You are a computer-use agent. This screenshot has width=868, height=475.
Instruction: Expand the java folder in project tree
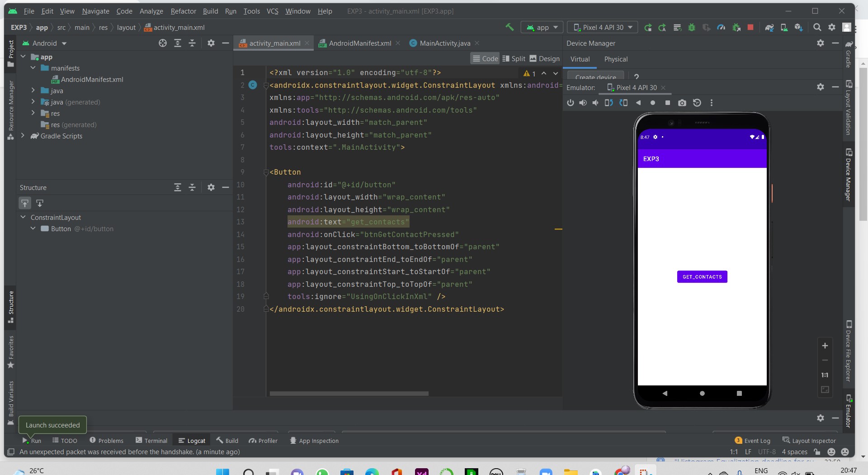click(x=32, y=90)
